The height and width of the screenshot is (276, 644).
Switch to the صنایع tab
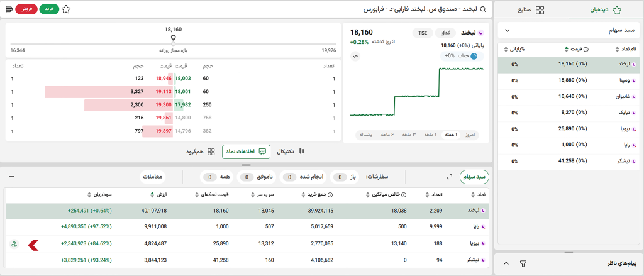click(531, 10)
